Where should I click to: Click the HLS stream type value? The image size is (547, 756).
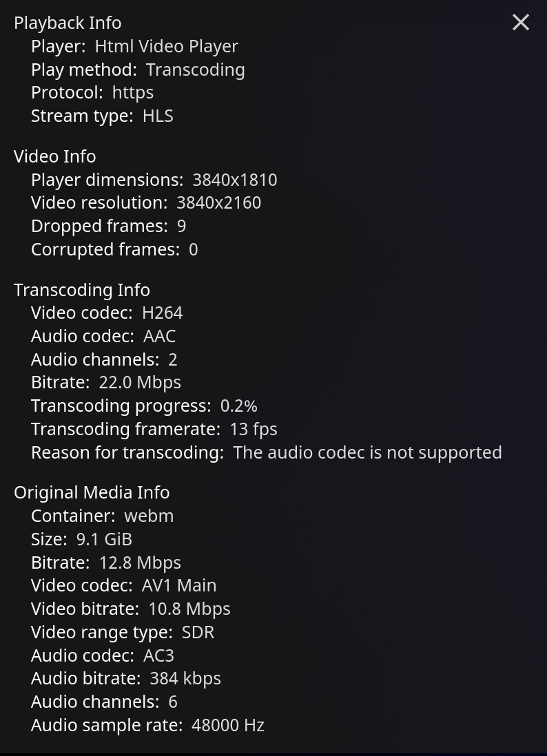[158, 116]
